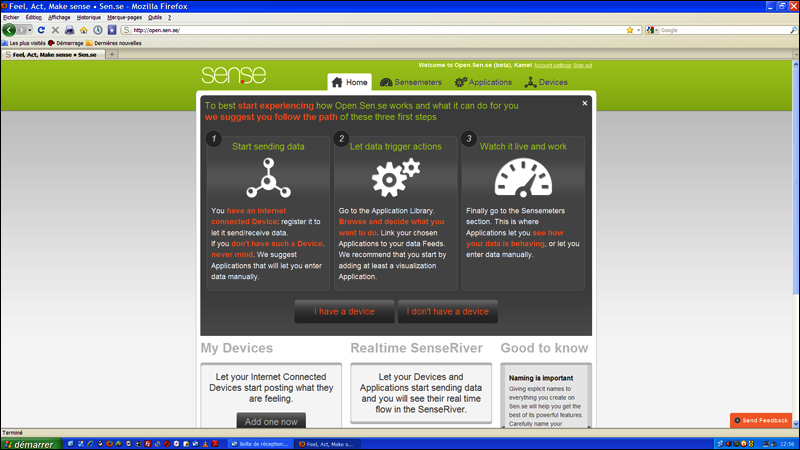800x450 pixels.
Task: Open the Outils menu
Action: [155, 17]
